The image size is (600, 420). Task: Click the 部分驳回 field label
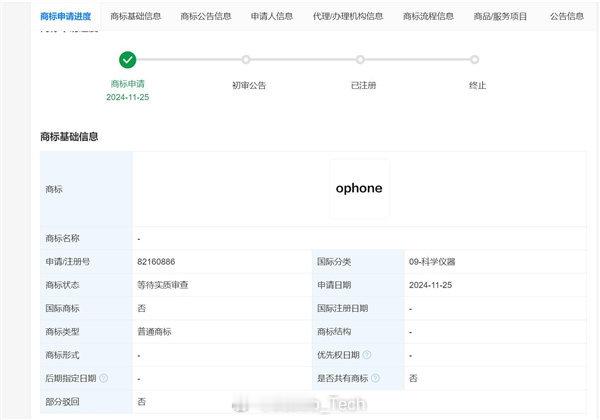tap(62, 402)
